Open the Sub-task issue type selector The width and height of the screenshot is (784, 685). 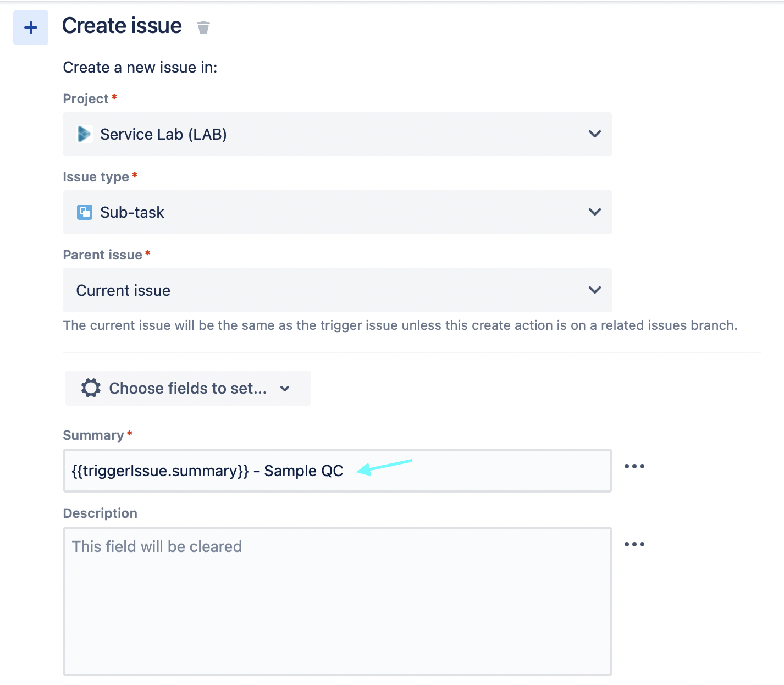pos(338,212)
